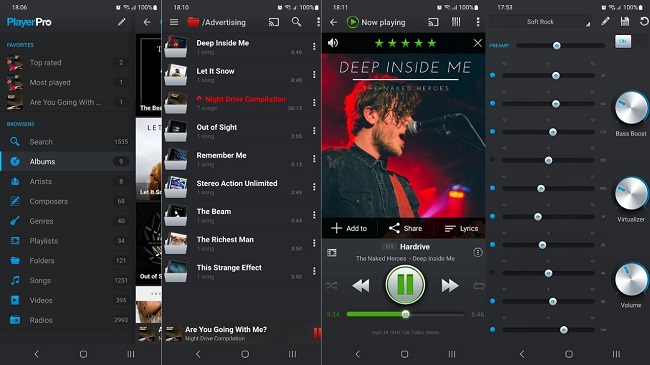
Task: Open track info circle icon beside Hardrive
Action: [478, 252]
